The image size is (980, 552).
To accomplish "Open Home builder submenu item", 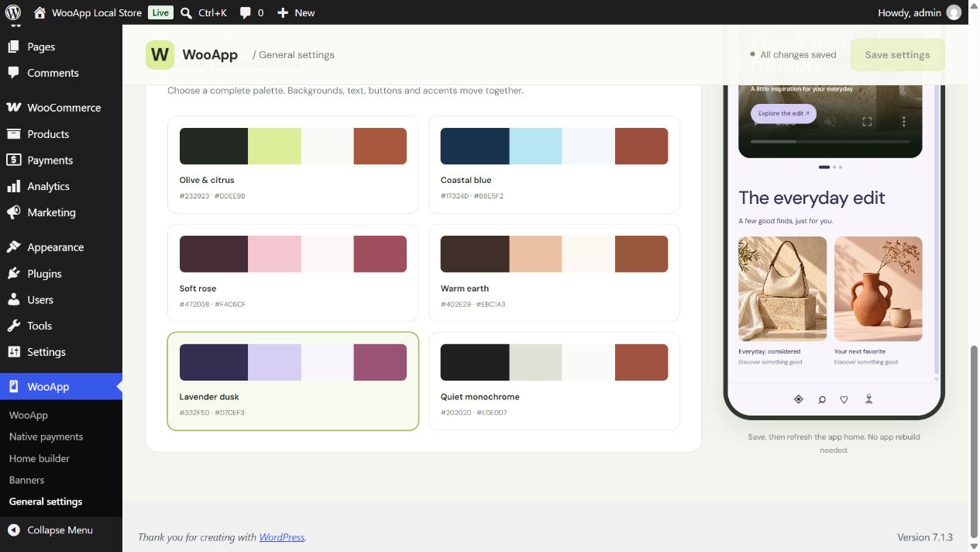I will (39, 458).
